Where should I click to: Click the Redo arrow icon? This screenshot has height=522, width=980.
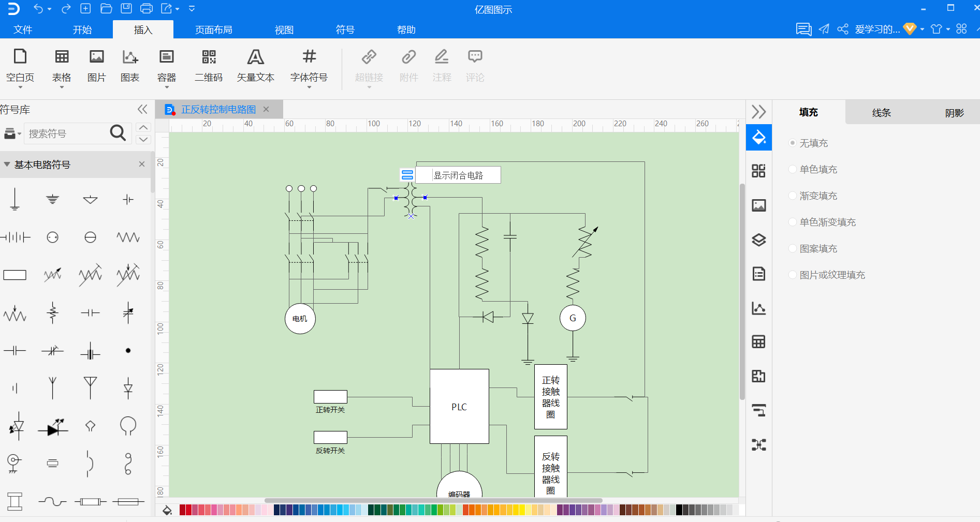(66, 8)
